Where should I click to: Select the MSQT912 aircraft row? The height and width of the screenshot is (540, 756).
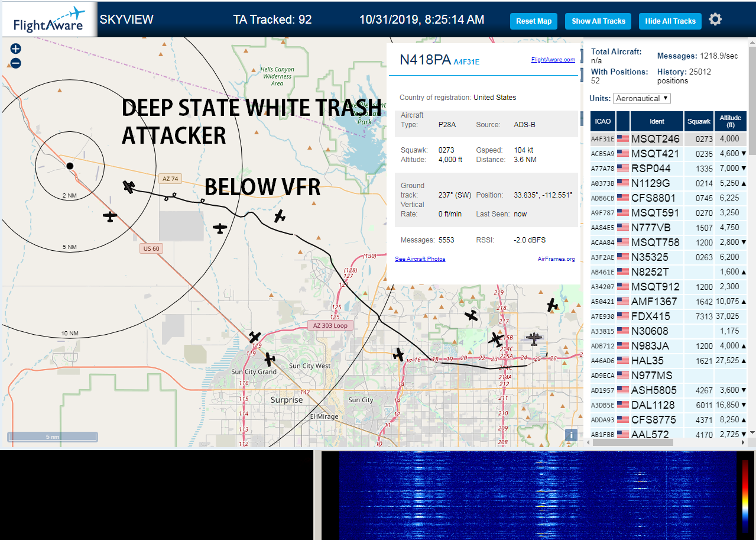[669, 287]
